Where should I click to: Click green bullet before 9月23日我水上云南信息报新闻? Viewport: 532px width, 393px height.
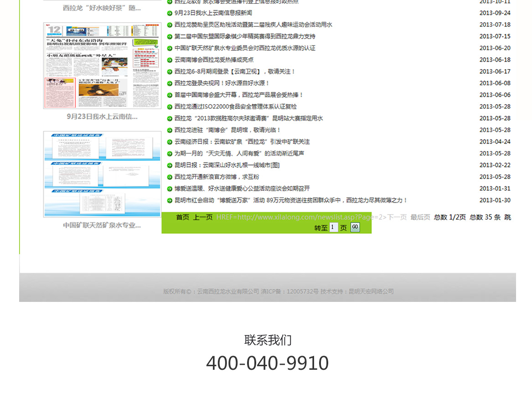[170, 13]
